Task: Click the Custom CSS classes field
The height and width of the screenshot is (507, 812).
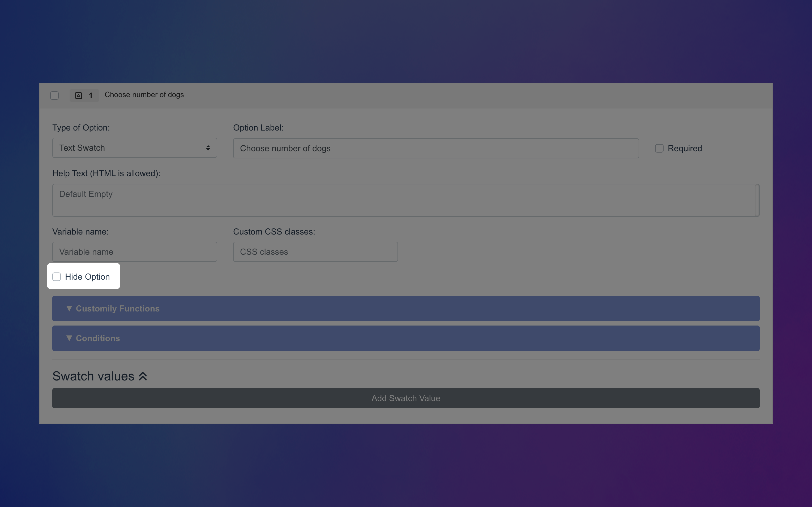Action: tap(315, 252)
